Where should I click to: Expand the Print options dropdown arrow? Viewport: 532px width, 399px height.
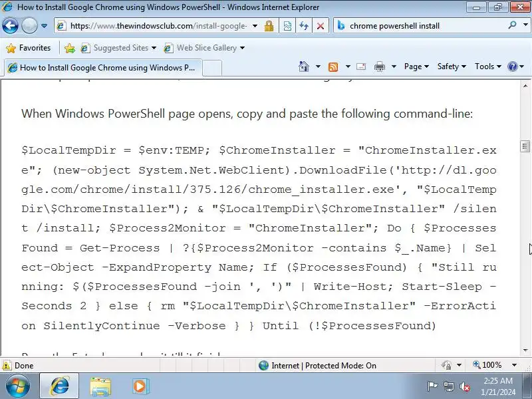coord(394,66)
